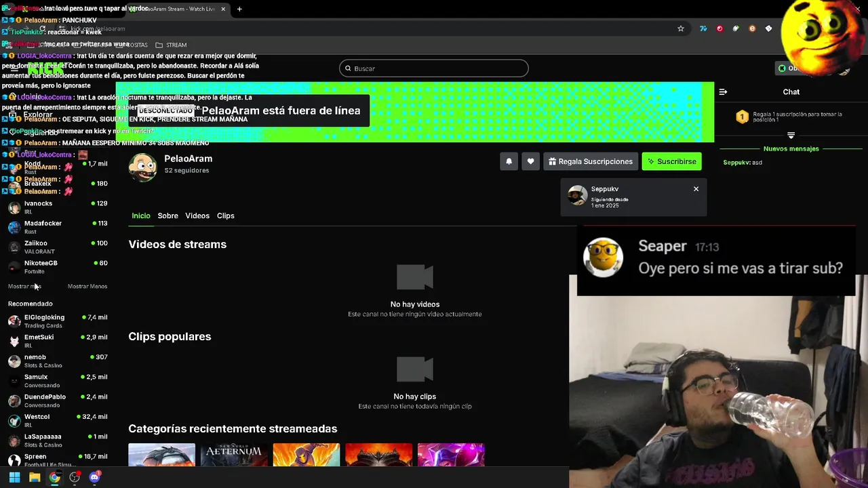Screen dimensions: 868x488
Task: Open Seppukv's avatar in the user card
Action: point(577,195)
